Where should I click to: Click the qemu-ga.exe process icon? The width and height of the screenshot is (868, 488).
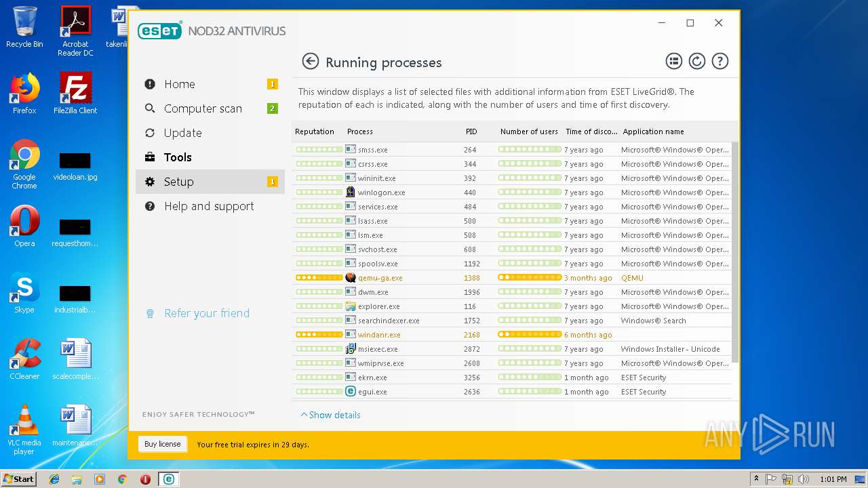click(x=351, y=277)
